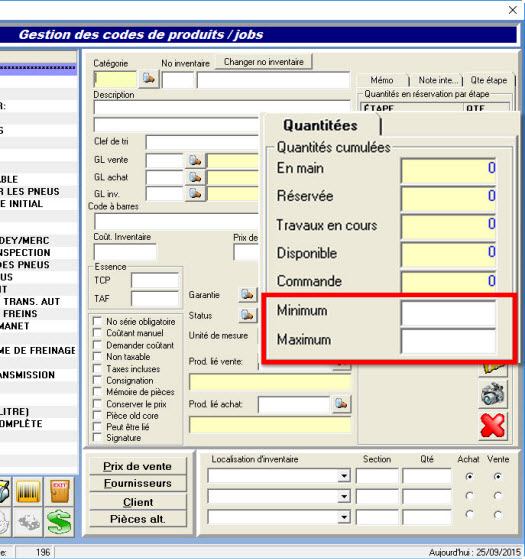Click the barcode icon in bottom toolbar
Viewport: 525px width, 559px height.
(28, 492)
